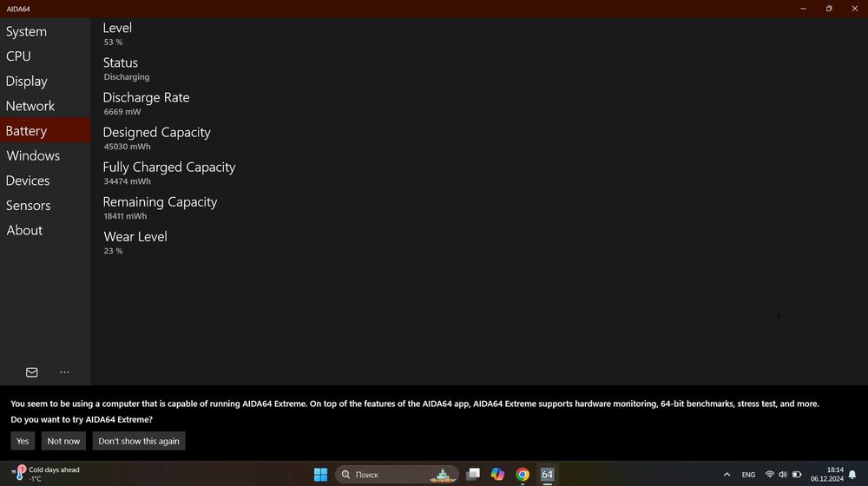The height and width of the screenshot is (486, 868).
Task: Open volume speaker tray icon
Action: (x=783, y=475)
